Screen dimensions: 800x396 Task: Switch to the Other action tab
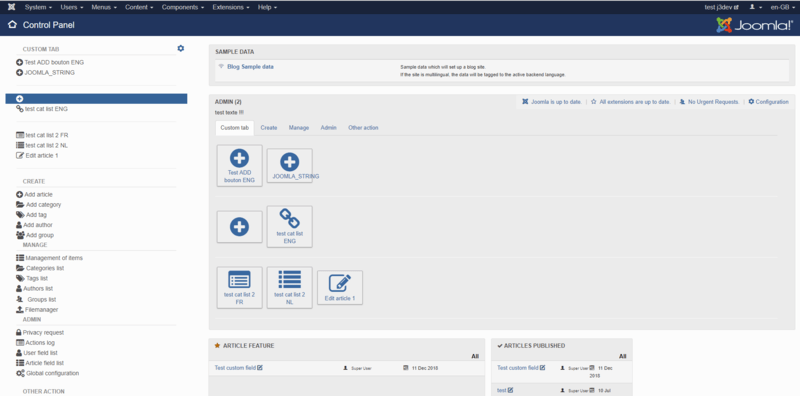(363, 128)
